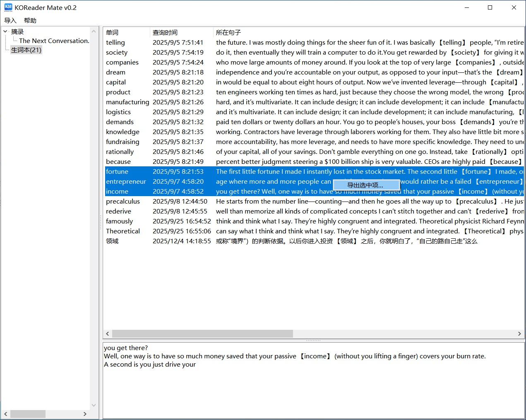Viewport: 526px width, 420px height.
Task: Select 生词本(21) in the tree
Action: pyautogui.click(x=26, y=50)
